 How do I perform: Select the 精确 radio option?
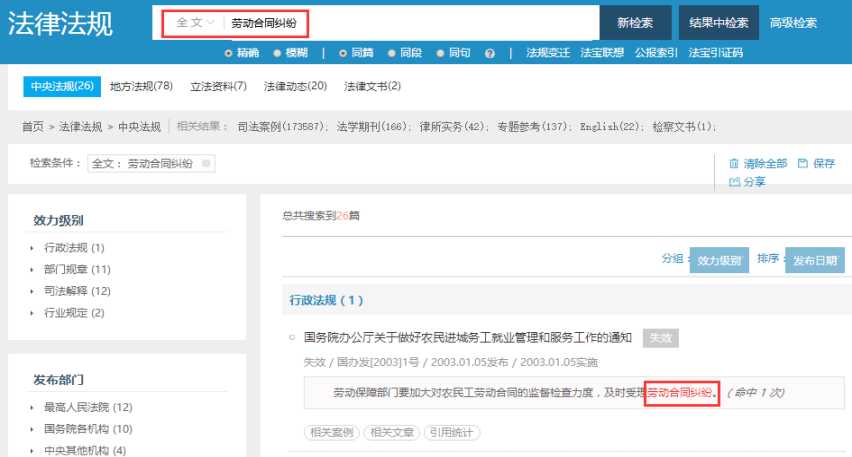pos(228,53)
